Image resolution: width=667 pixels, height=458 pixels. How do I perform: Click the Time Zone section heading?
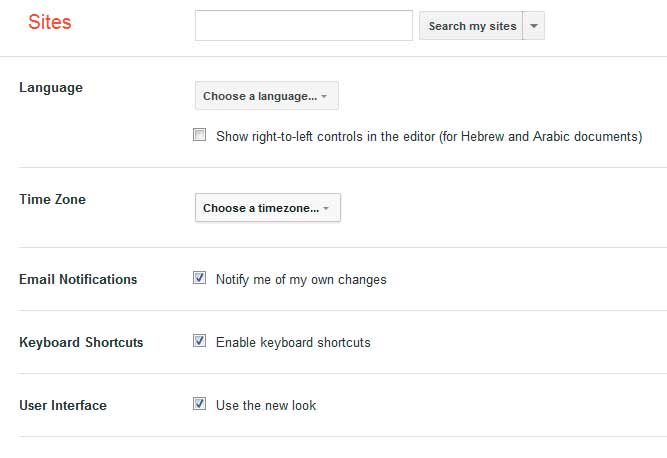(x=52, y=199)
